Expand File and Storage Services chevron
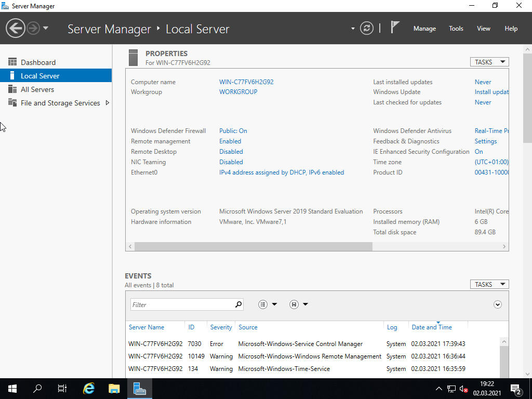This screenshot has height=399, width=532. pyautogui.click(x=108, y=103)
